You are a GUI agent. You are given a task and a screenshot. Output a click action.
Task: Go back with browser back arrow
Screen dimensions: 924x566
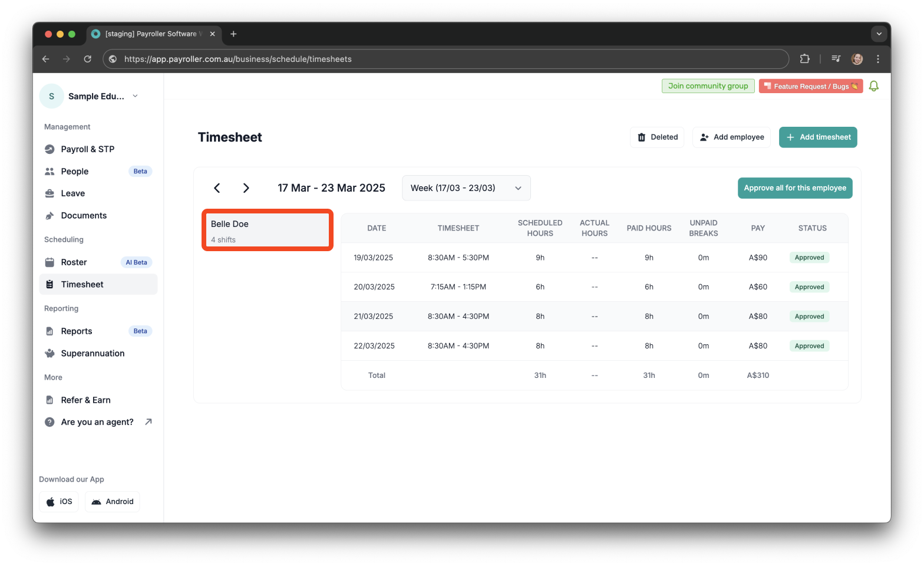(x=45, y=59)
